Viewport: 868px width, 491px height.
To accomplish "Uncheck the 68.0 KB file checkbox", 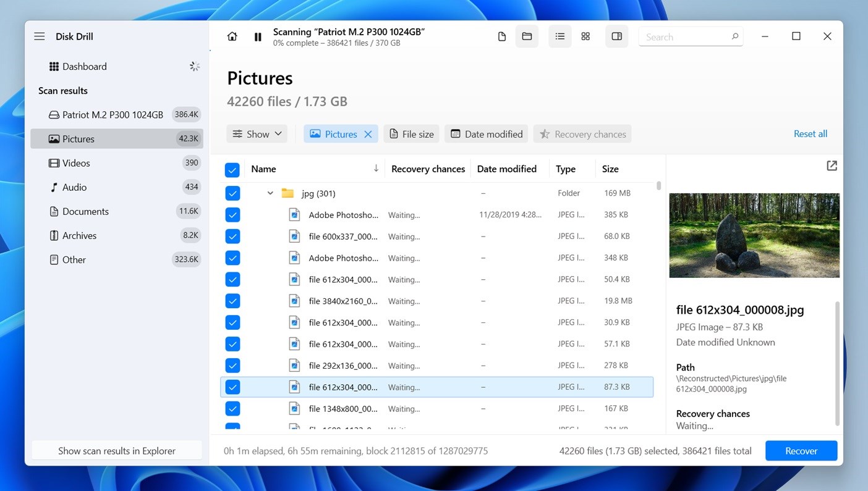I will 232,237.
